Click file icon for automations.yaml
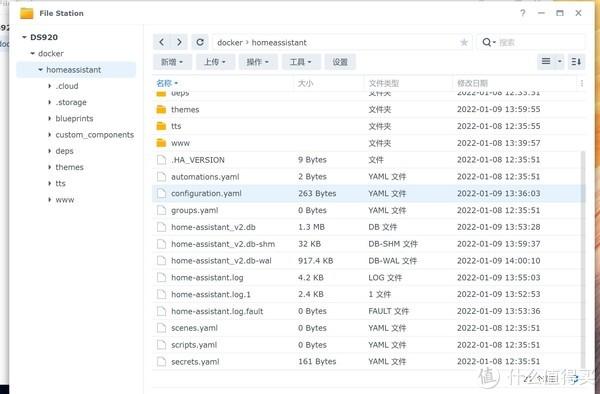 (x=161, y=177)
